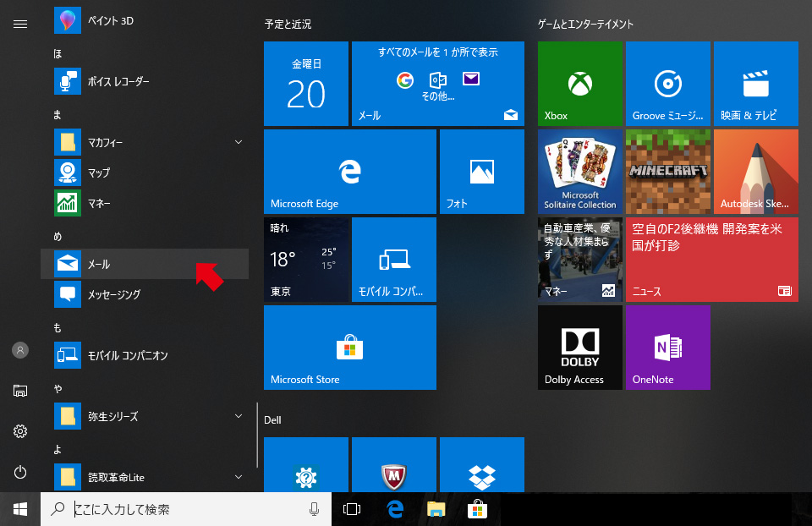This screenshot has width=812, height=526.
Task: Open the Power options button
Action: coord(20,472)
